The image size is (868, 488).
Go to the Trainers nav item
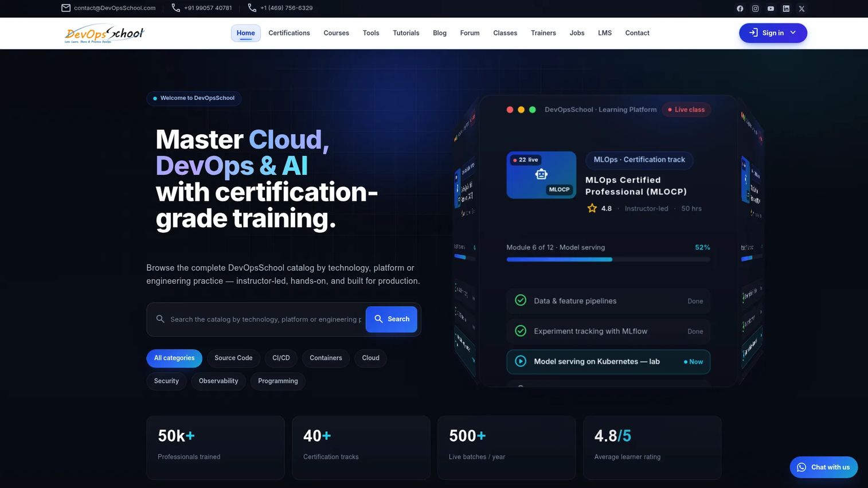(x=544, y=33)
